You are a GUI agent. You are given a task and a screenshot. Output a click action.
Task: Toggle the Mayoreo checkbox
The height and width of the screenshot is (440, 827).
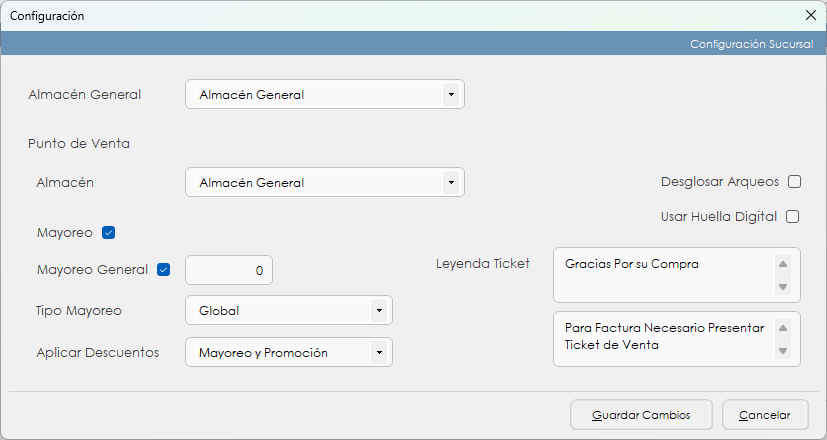109,233
